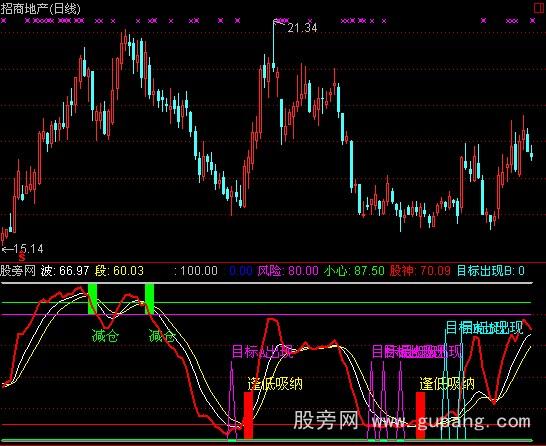The image size is (546, 446).
Task: Click the 波: 66.97 indicator value
Action: (65, 270)
